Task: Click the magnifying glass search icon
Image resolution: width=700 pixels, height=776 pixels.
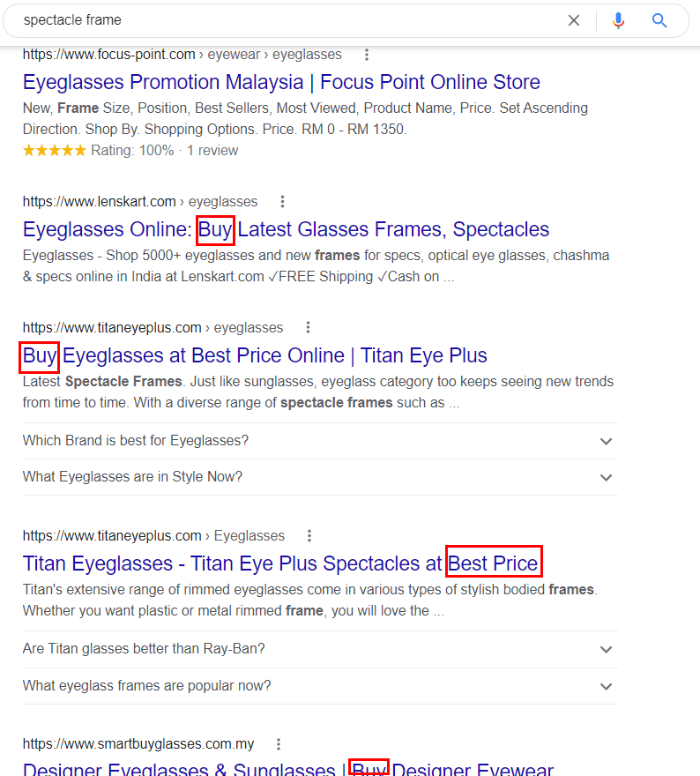Action: pos(659,19)
